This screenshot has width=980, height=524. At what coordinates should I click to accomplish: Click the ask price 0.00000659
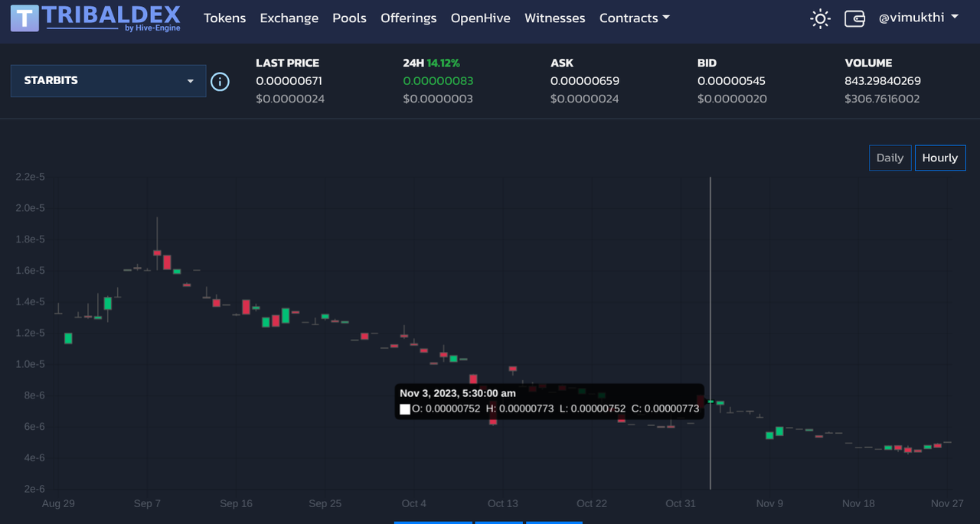(585, 81)
